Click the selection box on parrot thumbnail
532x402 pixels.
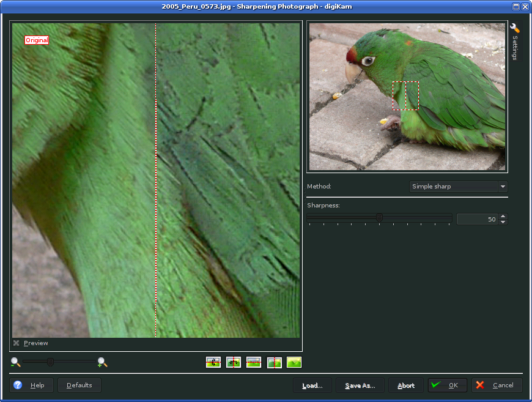[x=405, y=96]
